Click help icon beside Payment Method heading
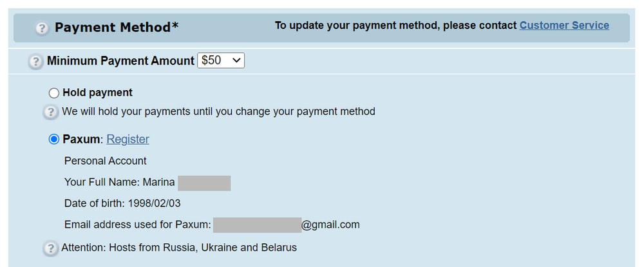Screen dimensions: 644x267 point(42,28)
